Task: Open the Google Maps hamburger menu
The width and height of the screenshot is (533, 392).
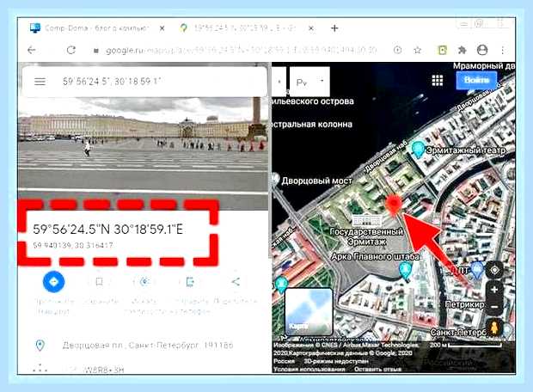Action: point(40,82)
